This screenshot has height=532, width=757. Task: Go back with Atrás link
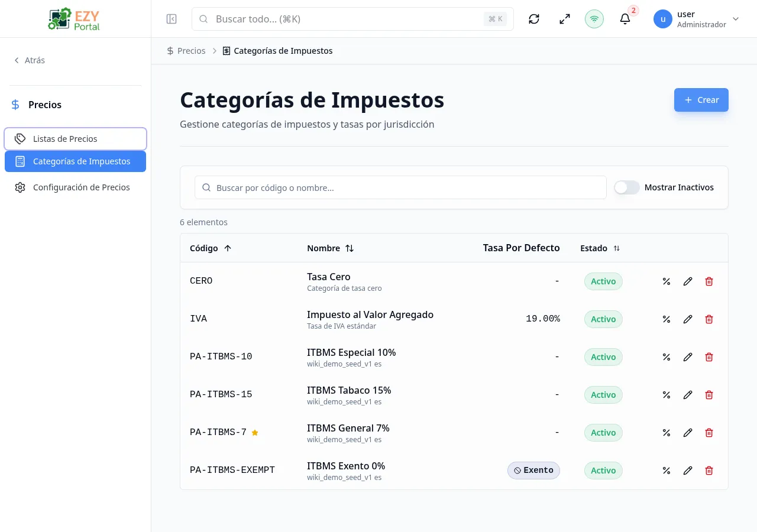[30, 60]
